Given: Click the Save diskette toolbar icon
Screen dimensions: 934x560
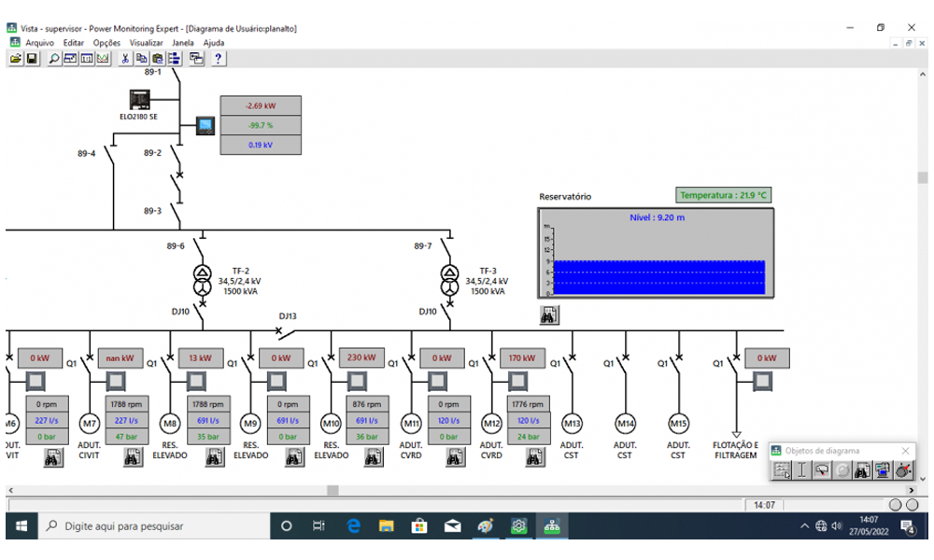Looking at the screenshot, I should pos(32,59).
